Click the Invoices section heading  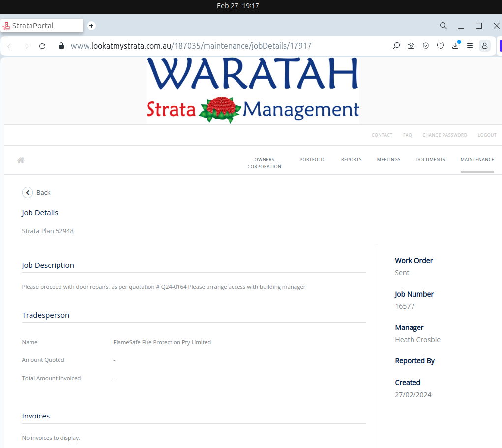36,416
